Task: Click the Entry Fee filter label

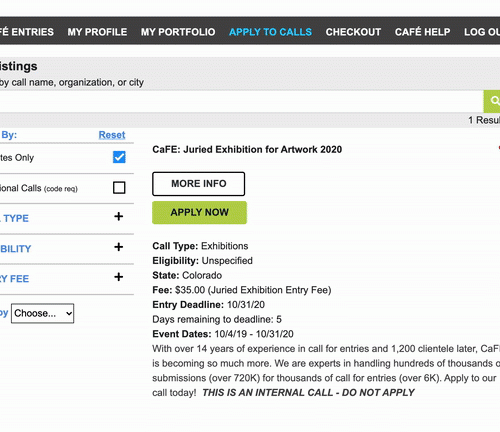Action: pyautogui.click(x=14, y=279)
